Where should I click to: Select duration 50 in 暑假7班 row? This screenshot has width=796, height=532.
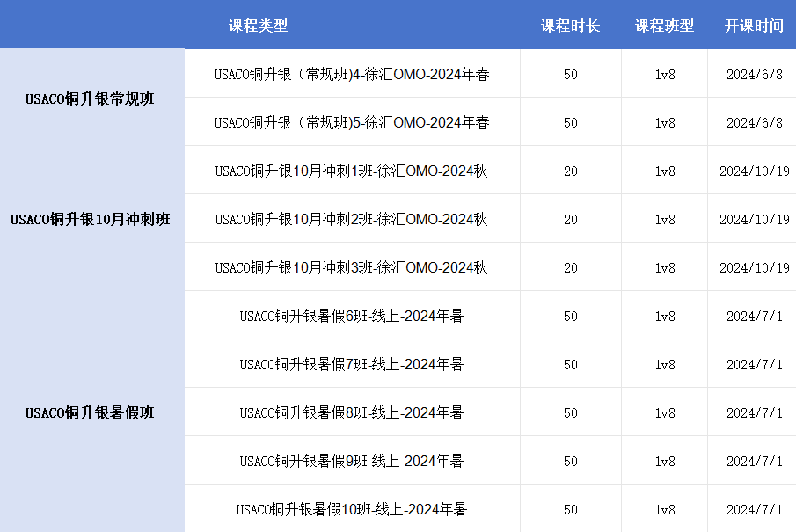point(571,364)
